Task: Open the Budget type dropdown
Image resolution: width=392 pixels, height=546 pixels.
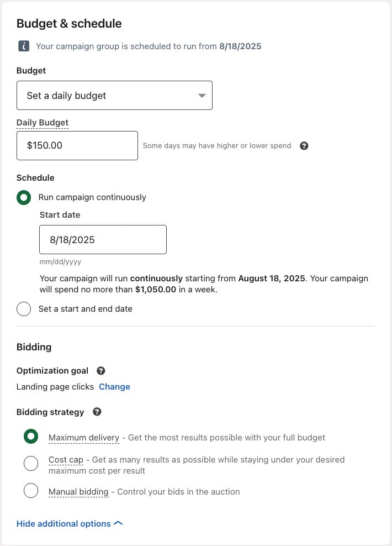Action: coord(114,95)
